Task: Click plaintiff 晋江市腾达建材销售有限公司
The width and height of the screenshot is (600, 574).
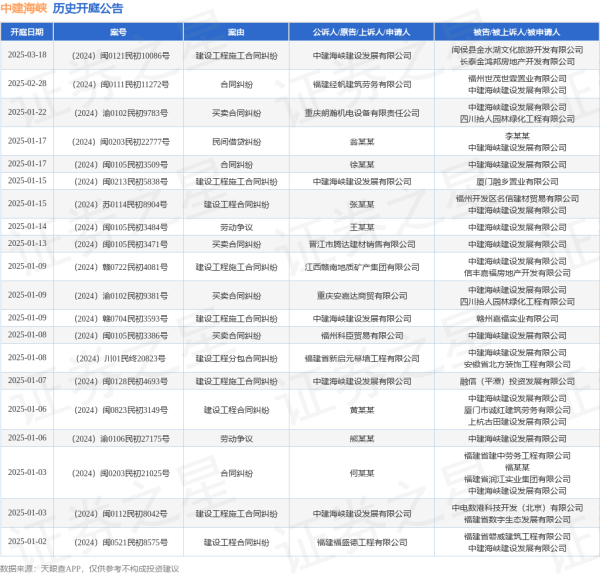Action: pos(362,245)
